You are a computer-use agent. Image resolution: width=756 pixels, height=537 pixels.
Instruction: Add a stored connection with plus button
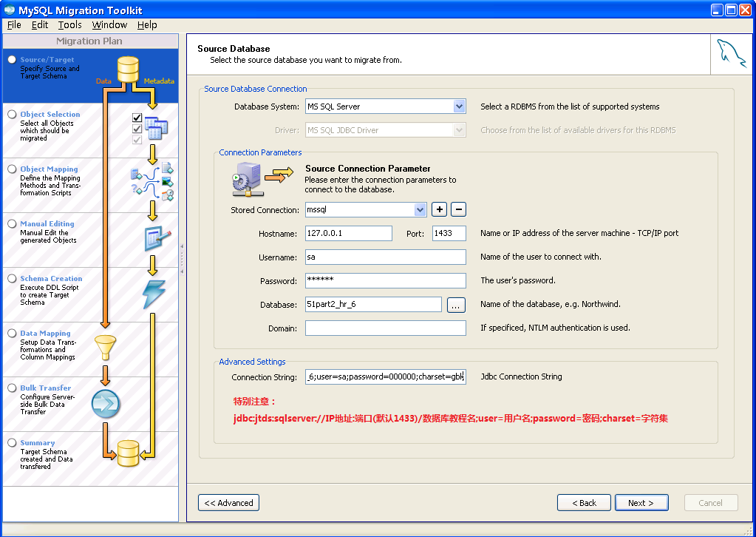coord(439,209)
